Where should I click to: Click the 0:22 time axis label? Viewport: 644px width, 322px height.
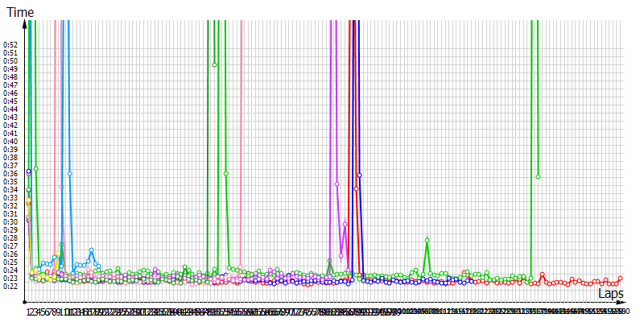click(x=10, y=286)
